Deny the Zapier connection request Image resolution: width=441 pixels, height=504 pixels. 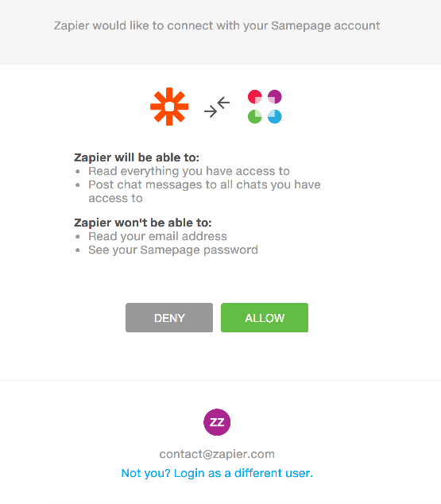(169, 317)
